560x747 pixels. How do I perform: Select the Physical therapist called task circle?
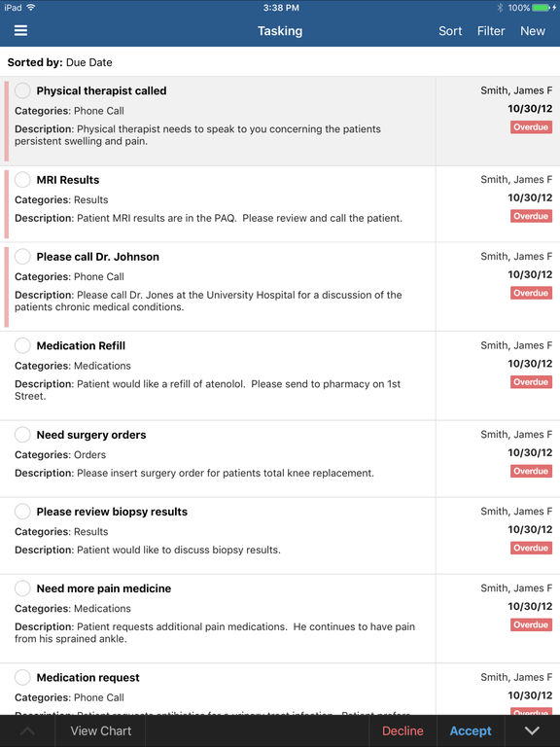[22, 90]
